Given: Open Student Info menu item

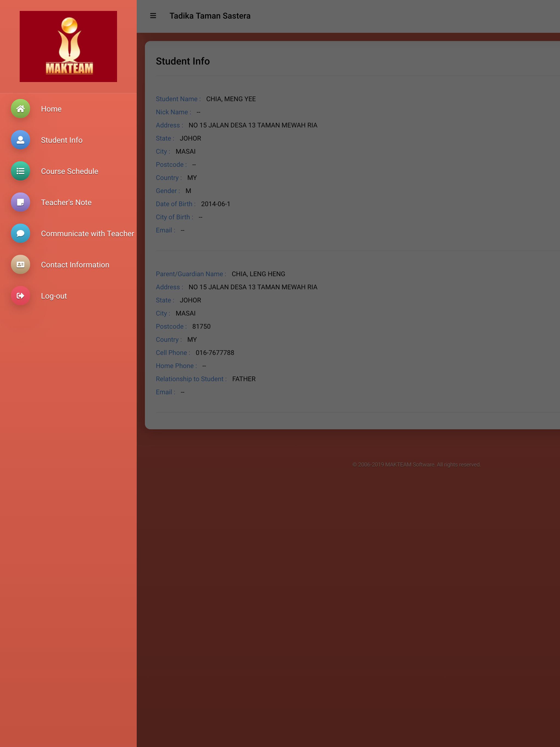Looking at the screenshot, I should click(x=62, y=140).
